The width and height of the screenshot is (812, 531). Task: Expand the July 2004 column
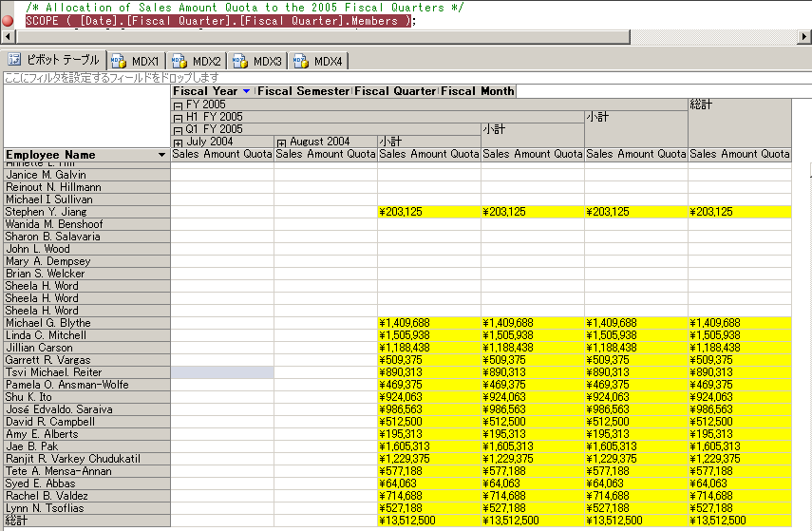coord(178,142)
